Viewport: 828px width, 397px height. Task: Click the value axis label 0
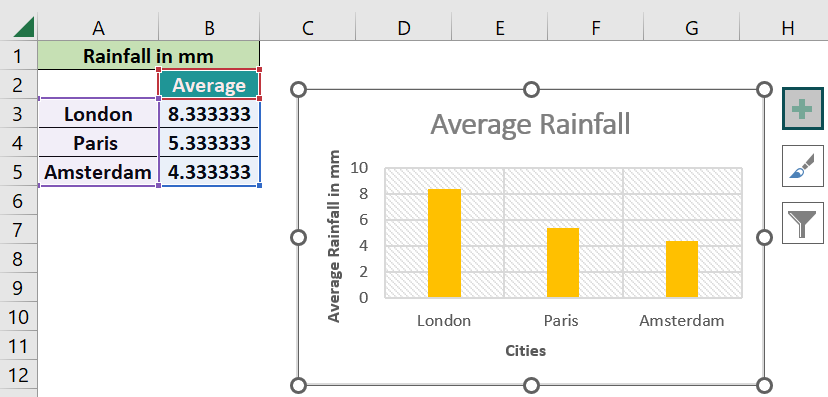[364, 298]
